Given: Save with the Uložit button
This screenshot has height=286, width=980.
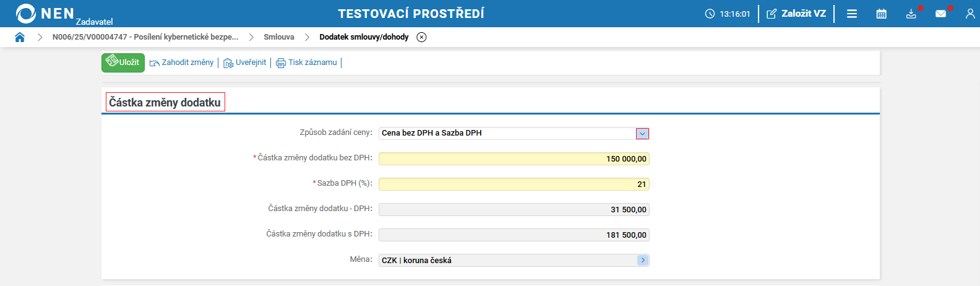Looking at the screenshot, I should tap(123, 63).
